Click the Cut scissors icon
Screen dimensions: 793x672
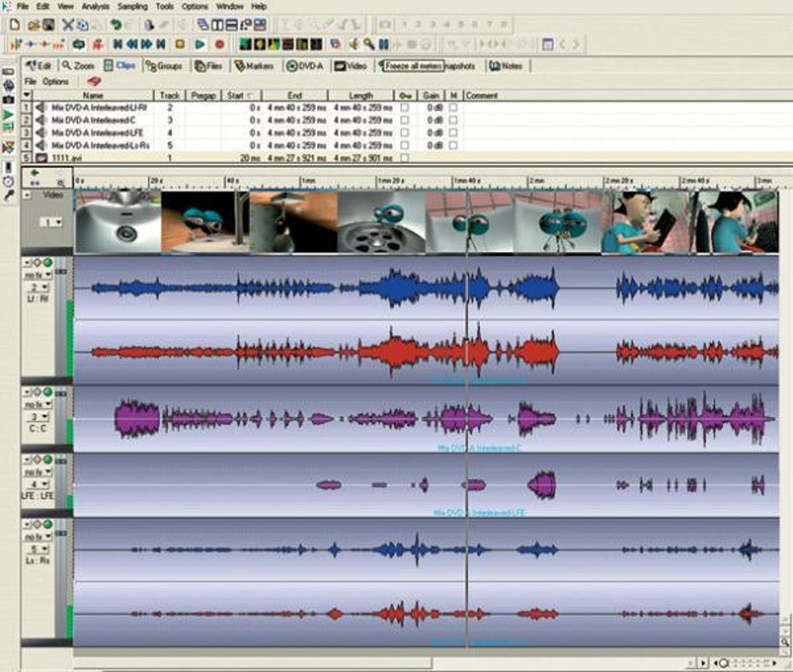click(68, 25)
